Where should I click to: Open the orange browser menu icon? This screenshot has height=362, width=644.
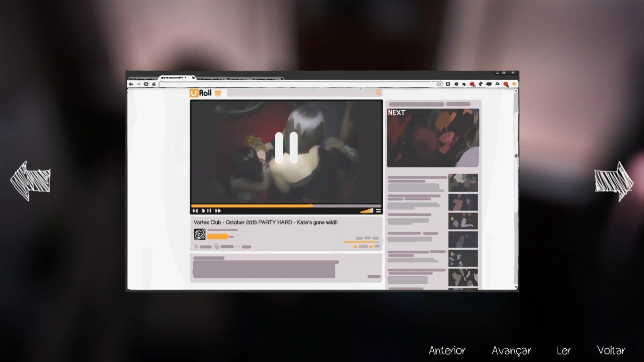coord(514,84)
